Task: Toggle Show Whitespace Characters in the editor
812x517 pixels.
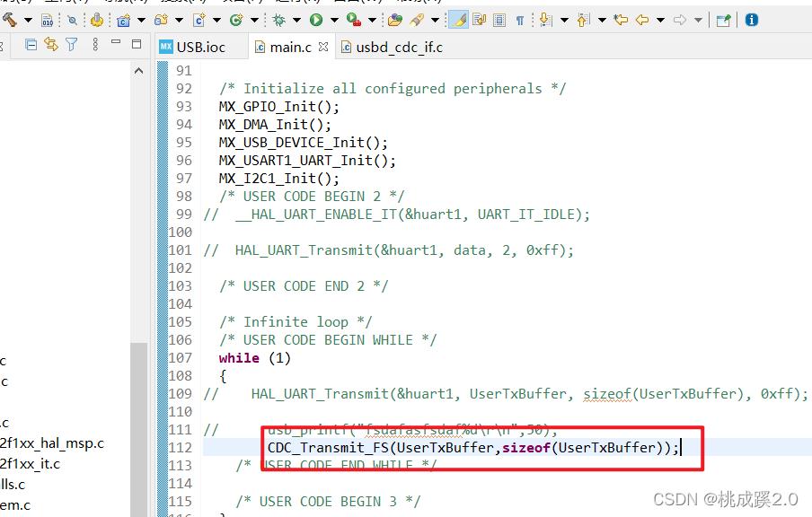Action: 519,19
